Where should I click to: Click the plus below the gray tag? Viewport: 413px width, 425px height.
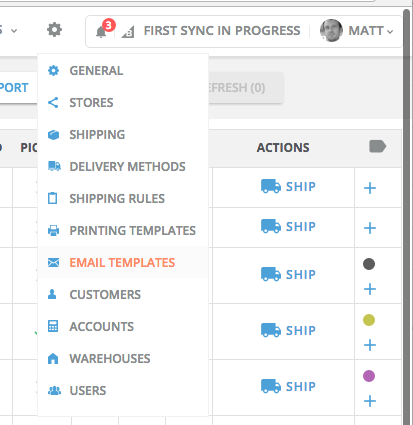click(x=370, y=289)
